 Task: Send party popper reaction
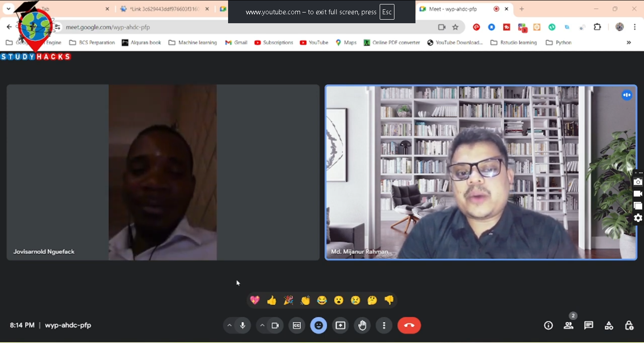[x=288, y=300]
